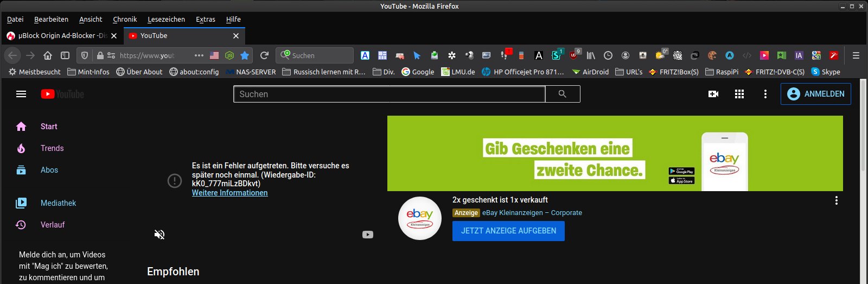Image resolution: width=868 pixels, height=284 pixels.
Task: Click the IA extension toolbar icon
Action: (x=799, y=55)
